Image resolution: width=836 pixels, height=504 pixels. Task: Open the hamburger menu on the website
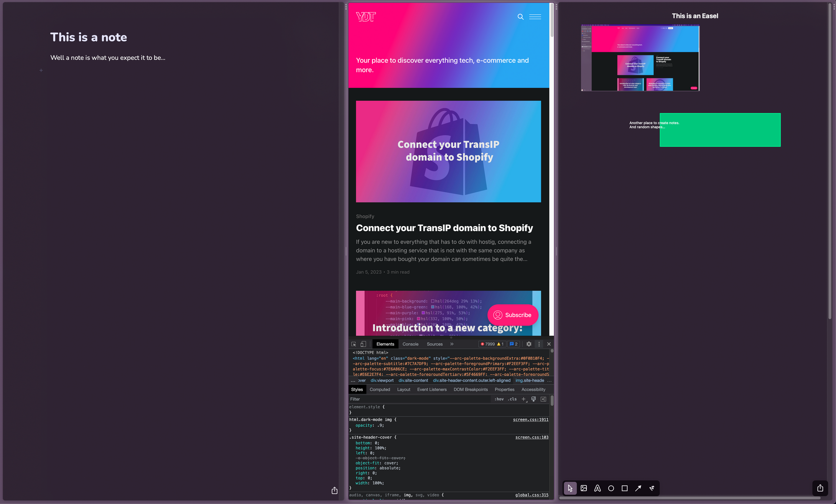(x=535, y=17)
